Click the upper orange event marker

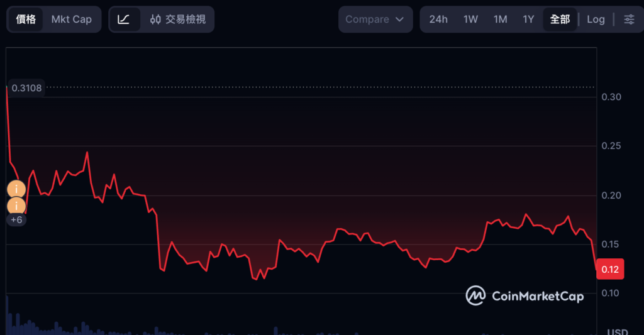pos(16,189)
